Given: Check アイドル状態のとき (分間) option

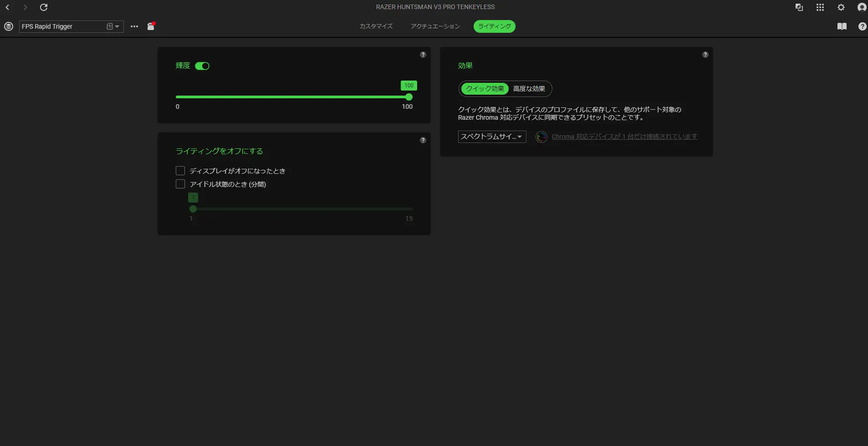Looking at the screenshot, I should (x=180, y=184).
